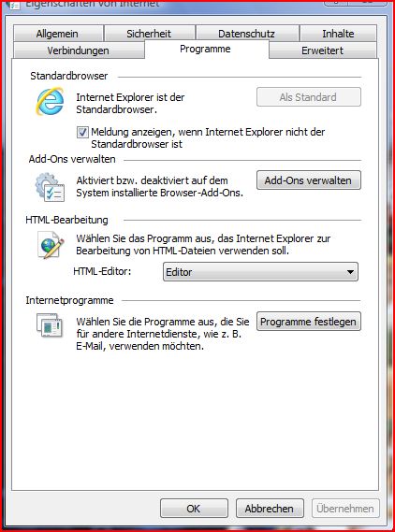Image resolution: width=395 pixels, height=532 pixels.
Task: Click the Programme festlegen button
Action: 308,322
